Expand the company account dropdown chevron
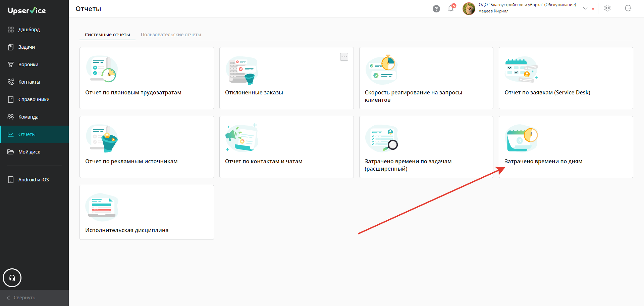The height and width of the screenshot is (306, 644). pos(585,8)
